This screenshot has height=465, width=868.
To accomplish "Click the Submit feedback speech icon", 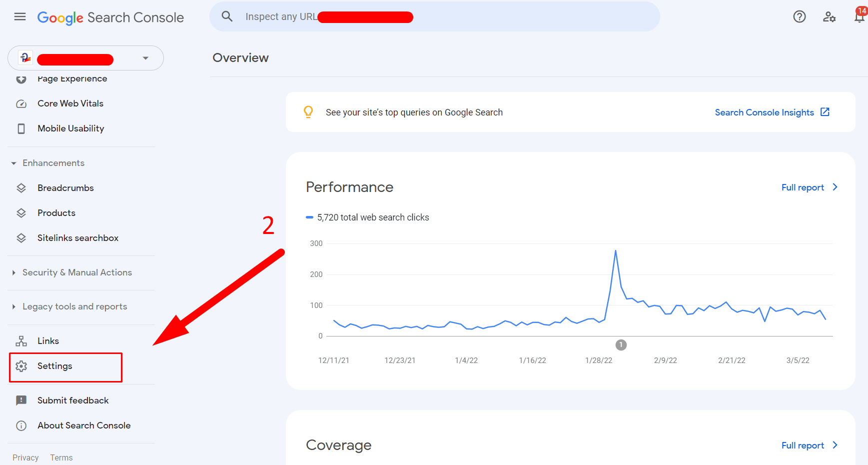I will tap(21, 400).
